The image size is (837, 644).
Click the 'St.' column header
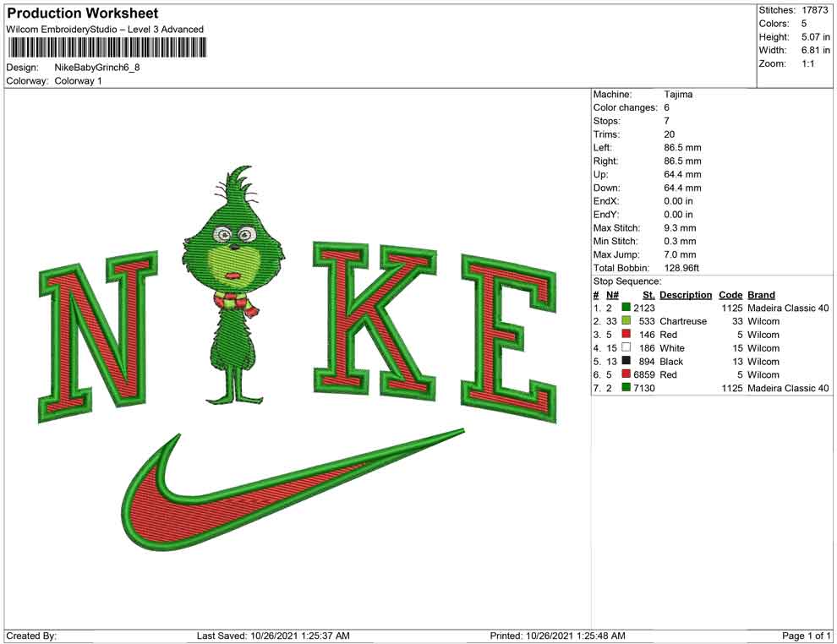click(x=648, y=294)
